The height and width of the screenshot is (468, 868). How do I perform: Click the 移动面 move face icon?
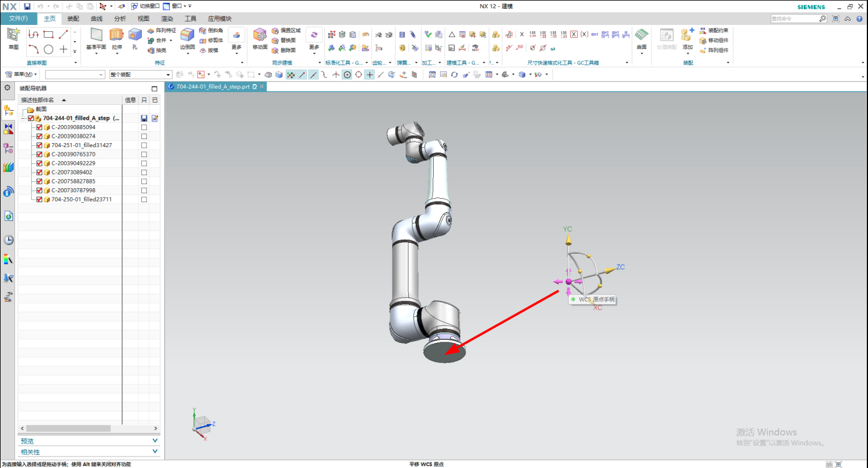[260, 35]
